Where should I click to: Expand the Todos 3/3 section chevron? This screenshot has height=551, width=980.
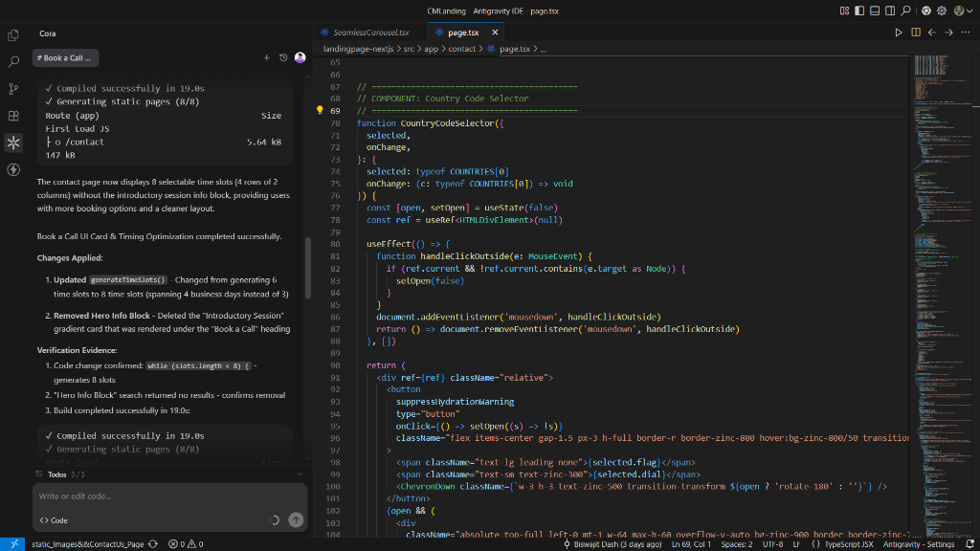pos(300,474)
